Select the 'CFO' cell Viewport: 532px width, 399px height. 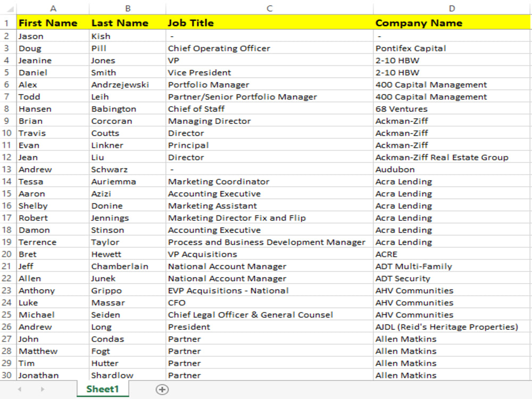point(269,302)
